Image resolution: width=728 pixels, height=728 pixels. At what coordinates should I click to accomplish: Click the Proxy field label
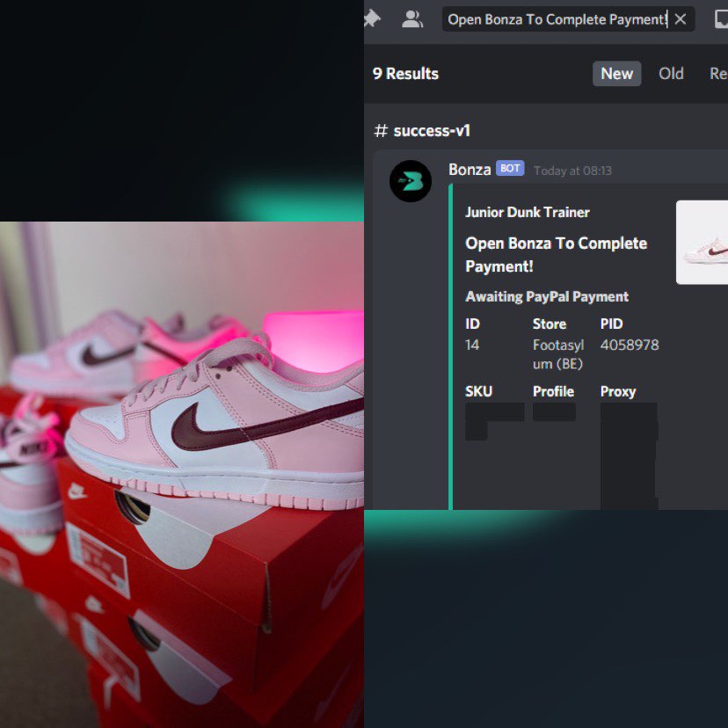618,391
